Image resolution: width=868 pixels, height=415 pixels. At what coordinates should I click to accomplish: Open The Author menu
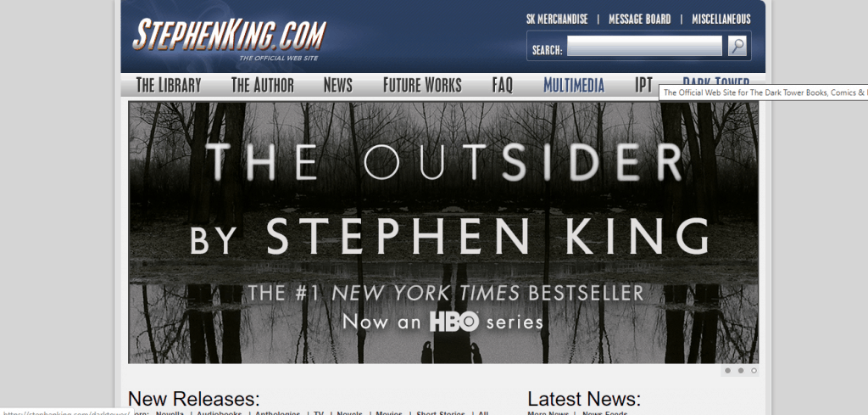pos(263,86)
